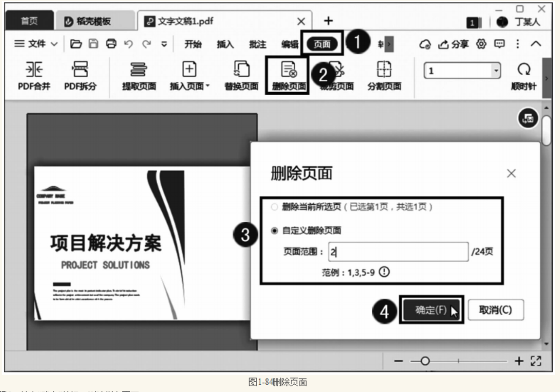Add a new tab with plus button
560x392 pixels.
click(x=328, y=21)
